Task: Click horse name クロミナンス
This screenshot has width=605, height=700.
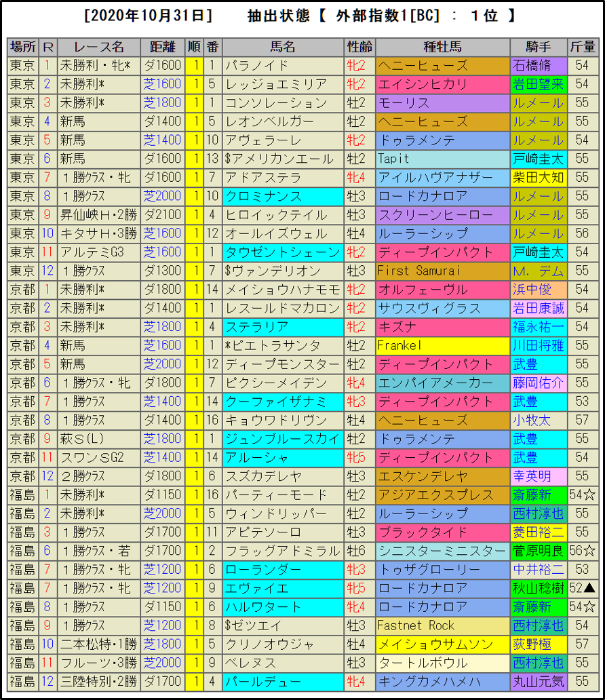Action: coord(282,196)
